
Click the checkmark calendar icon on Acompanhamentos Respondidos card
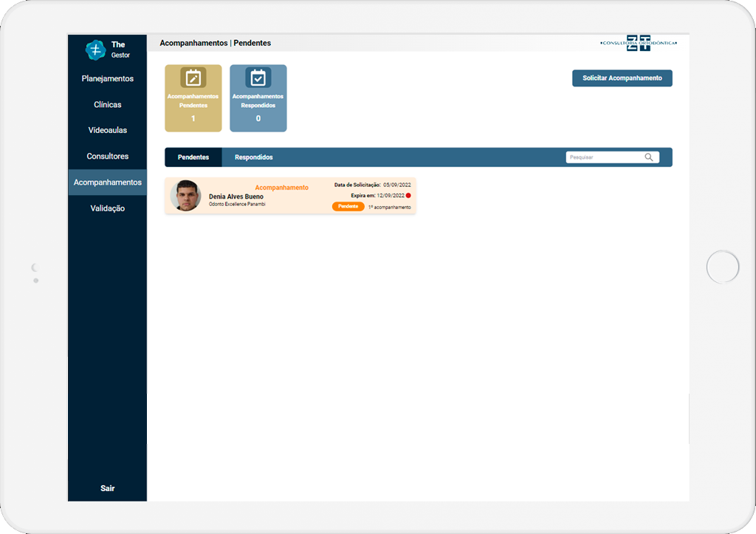point(258,78)
